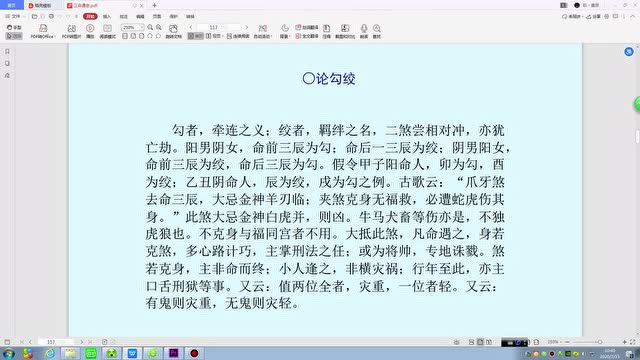Screen dimensions: 640x360
Task: Enter fullscreen from status bar
Action: point(632,342)
